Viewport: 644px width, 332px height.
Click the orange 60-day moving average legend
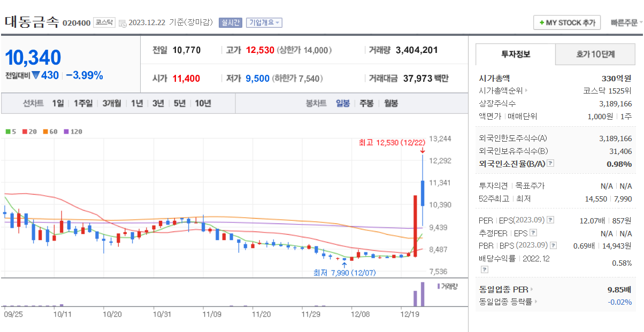pyautogui.click(x=50, y=131)
